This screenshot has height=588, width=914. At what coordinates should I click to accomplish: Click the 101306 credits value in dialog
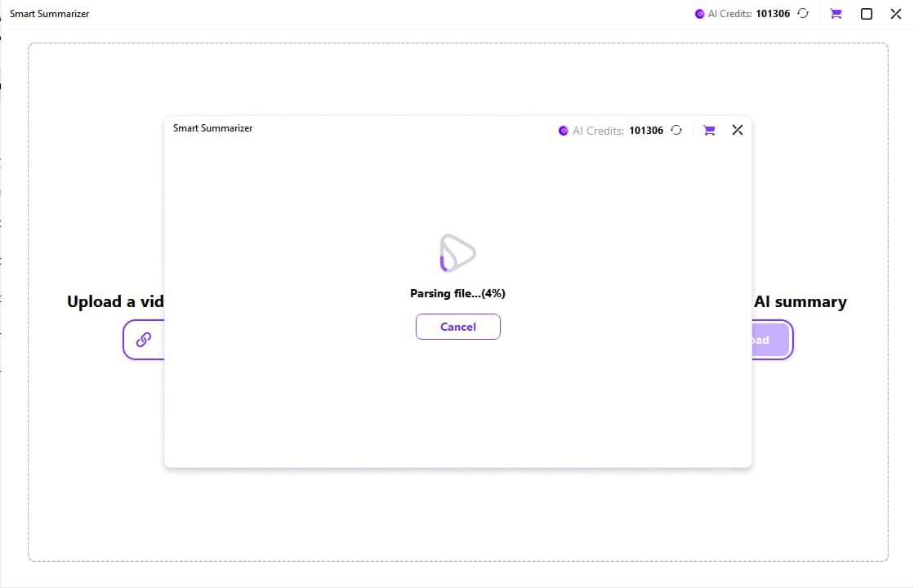coord(646,131)
